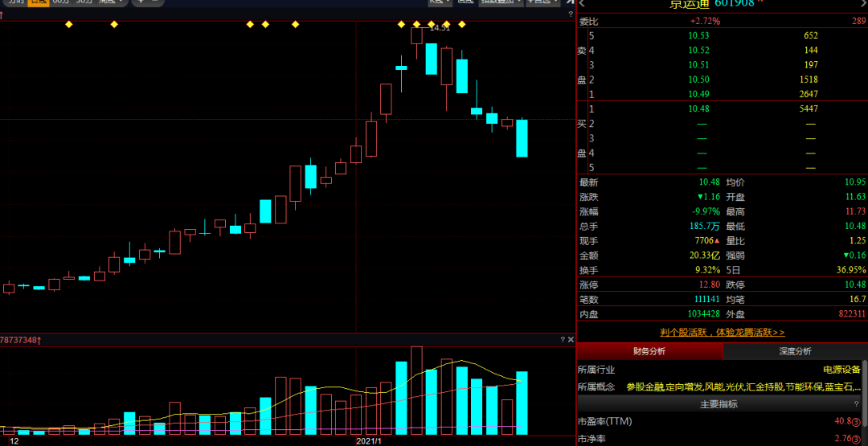The height and width of the screenshot is (446, 868).
Task: Select sell level 5 price 10.53
Action: pos(698,36)
